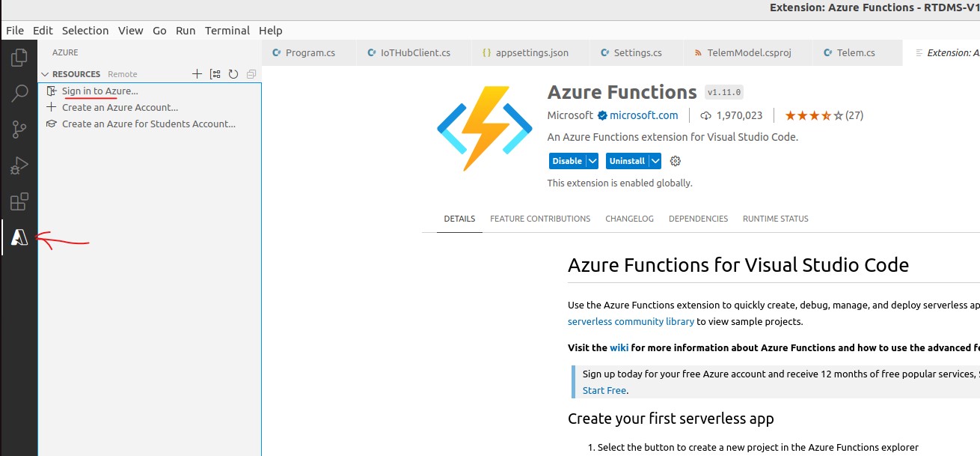
Task: Open the dropdown arrow next to Disable
Action: [592, 161]
